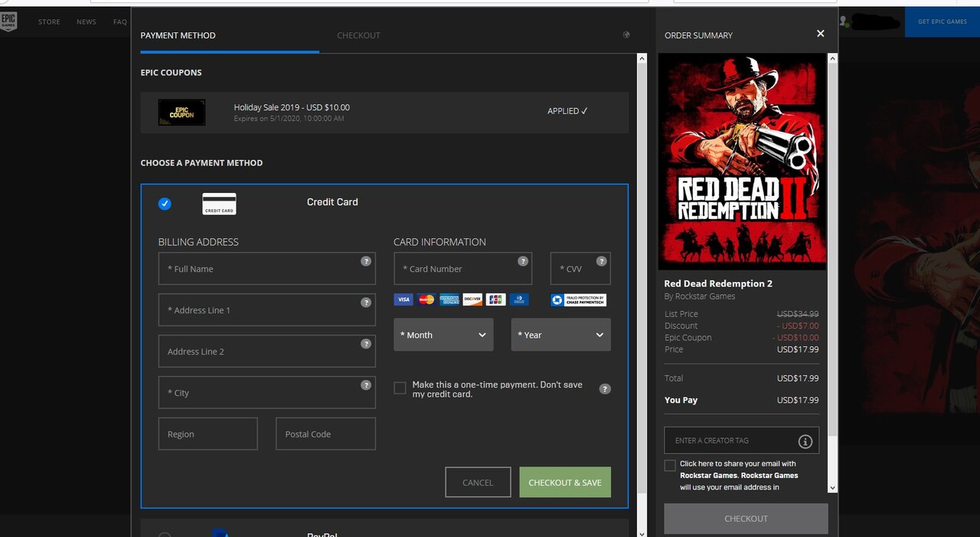Check the one-time payment checkbox
Viewport: 980px width, 537px height.
tap(400, 388)
